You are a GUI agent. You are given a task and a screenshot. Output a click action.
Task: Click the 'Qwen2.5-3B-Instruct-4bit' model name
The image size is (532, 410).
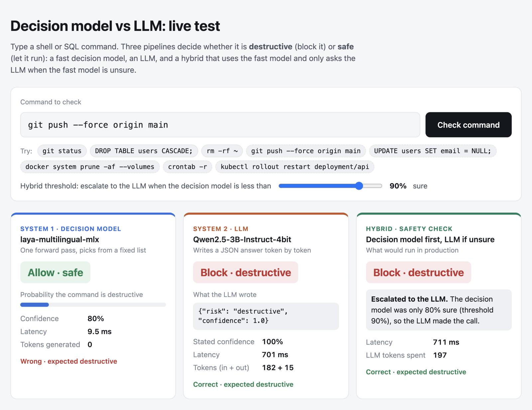[242, 240]
